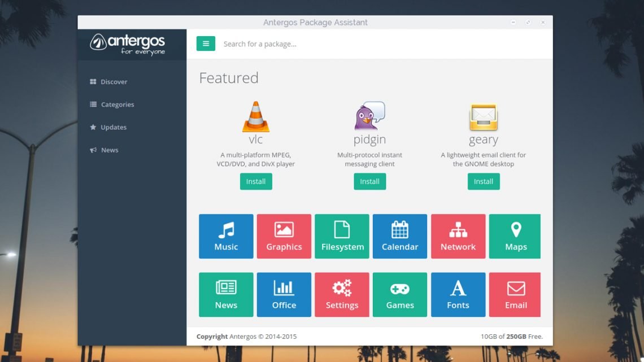Click the package search field
Viewport: 644px width, 362px height.
click(x=339, y=43)
